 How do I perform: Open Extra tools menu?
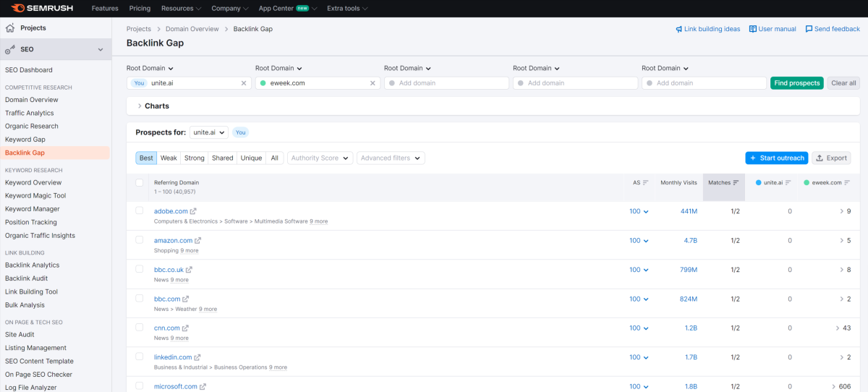click(347, 9)
